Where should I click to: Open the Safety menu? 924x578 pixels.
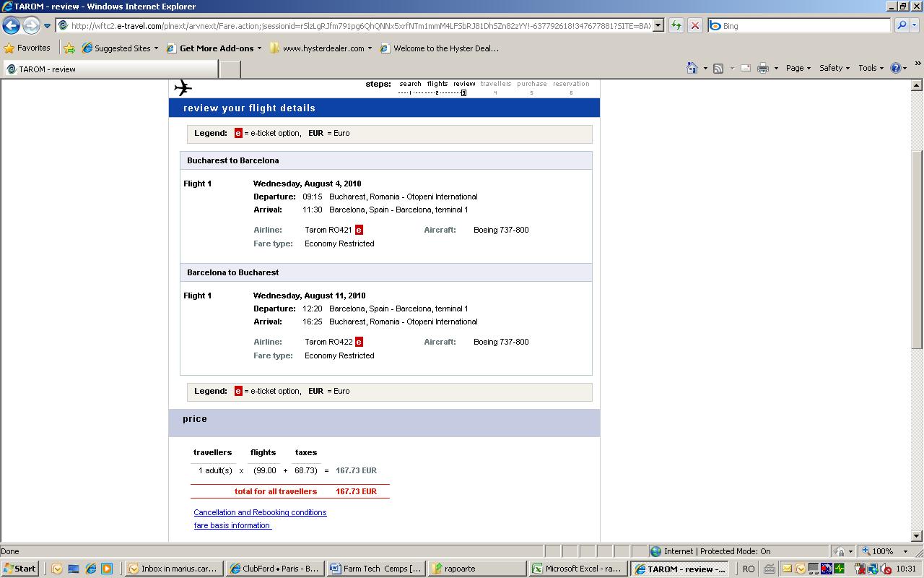point(834,68)
